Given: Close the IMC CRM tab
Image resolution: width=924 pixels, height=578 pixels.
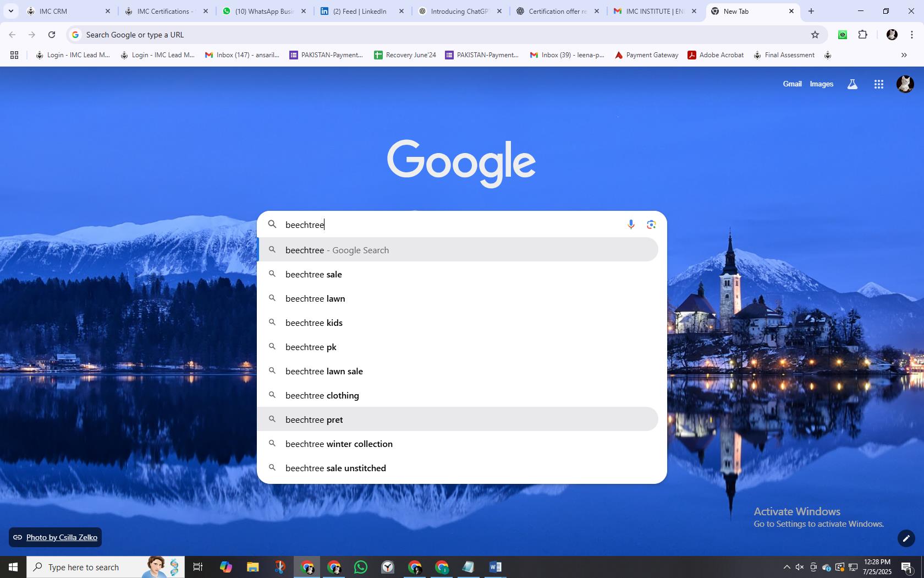Looking at the screenshot, I should coord(108,11).
